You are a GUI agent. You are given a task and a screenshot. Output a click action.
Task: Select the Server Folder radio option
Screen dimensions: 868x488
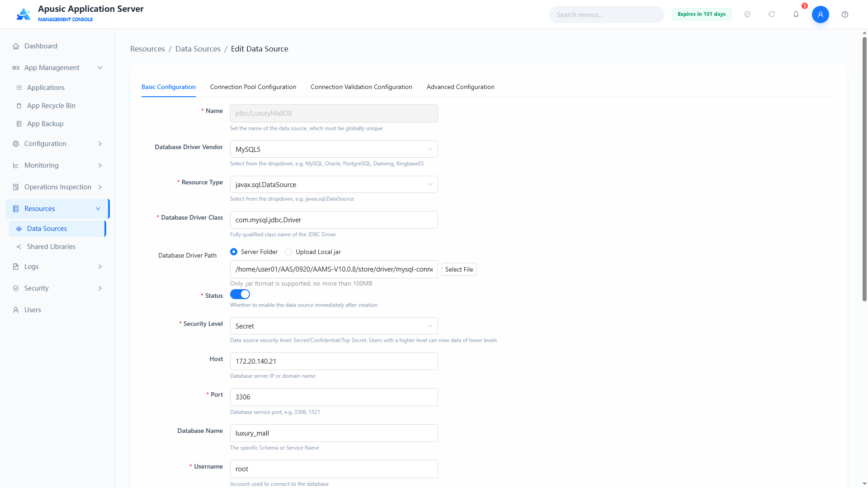click(x=234, y=252)
